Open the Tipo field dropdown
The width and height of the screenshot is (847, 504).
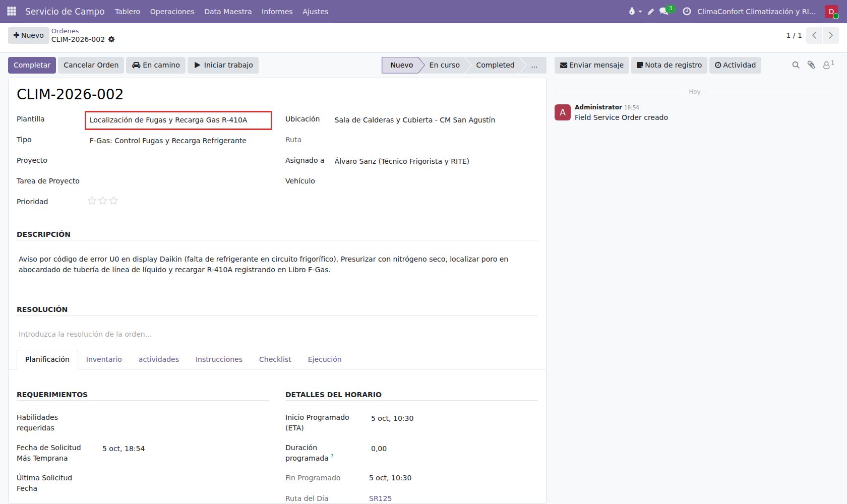click(178, 141)
